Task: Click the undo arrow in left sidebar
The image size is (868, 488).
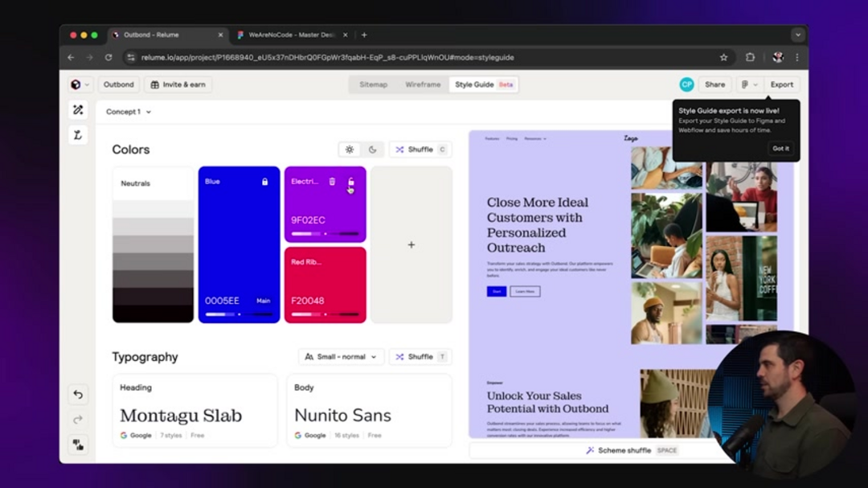Action: tap(78, 394)
